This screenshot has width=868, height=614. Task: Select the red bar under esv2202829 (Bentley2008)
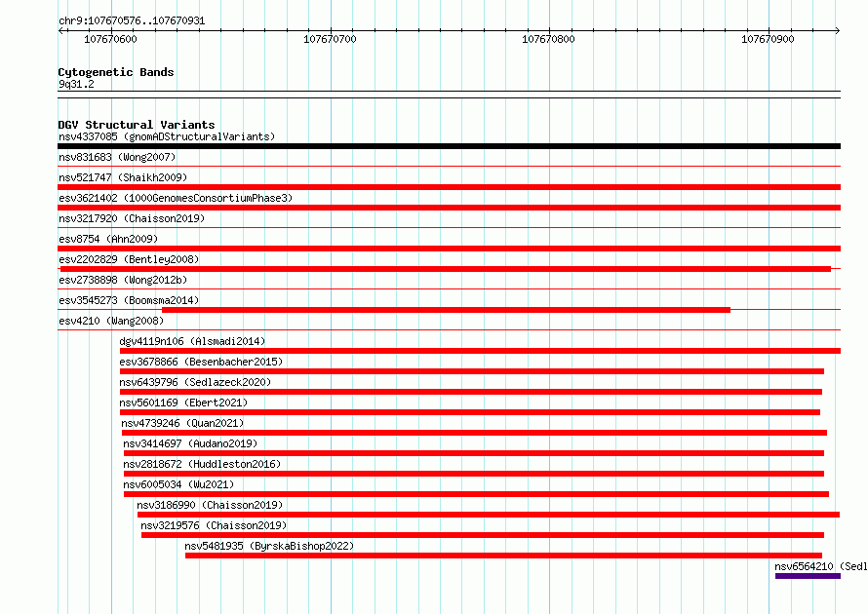pos(446,269)
